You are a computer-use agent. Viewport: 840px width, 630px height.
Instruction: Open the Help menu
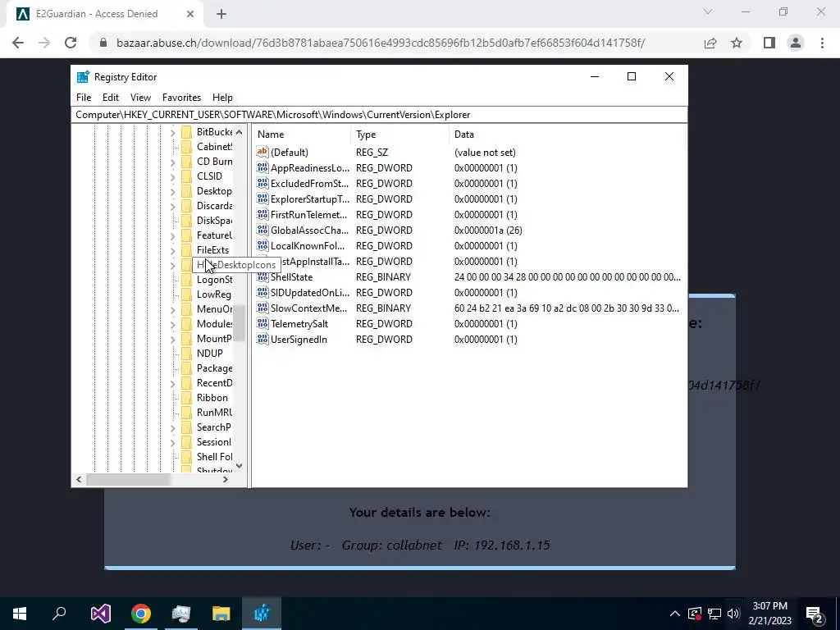point(222,98)
